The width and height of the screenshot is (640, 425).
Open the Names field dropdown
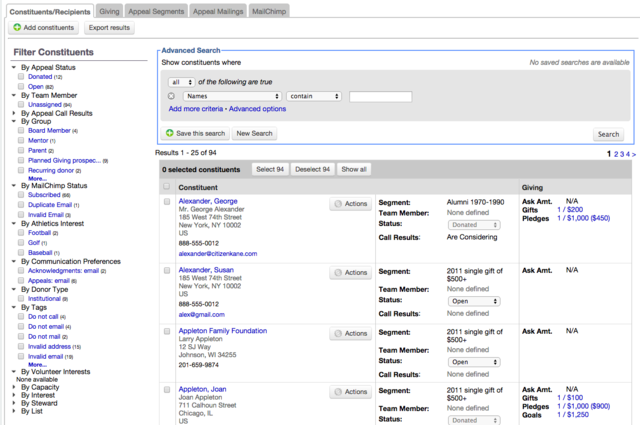click(x=232, y=96)
